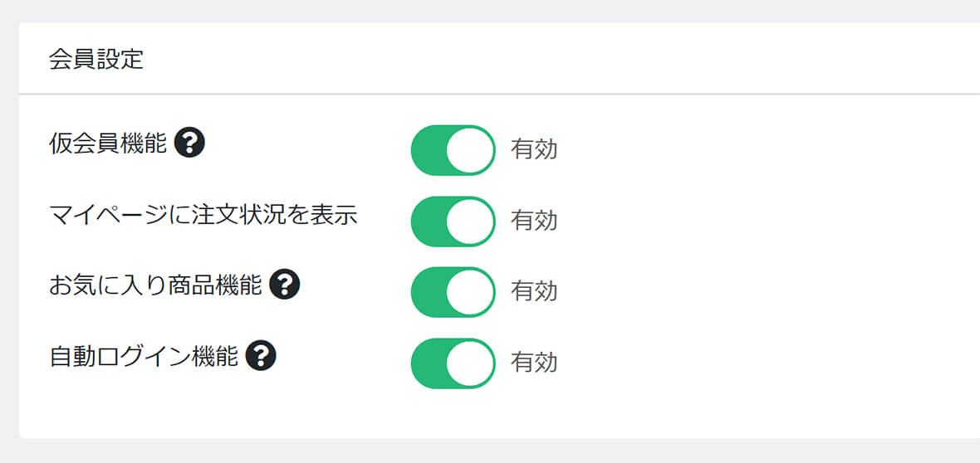Click question mark beside 自動ログイン機能

261,356
